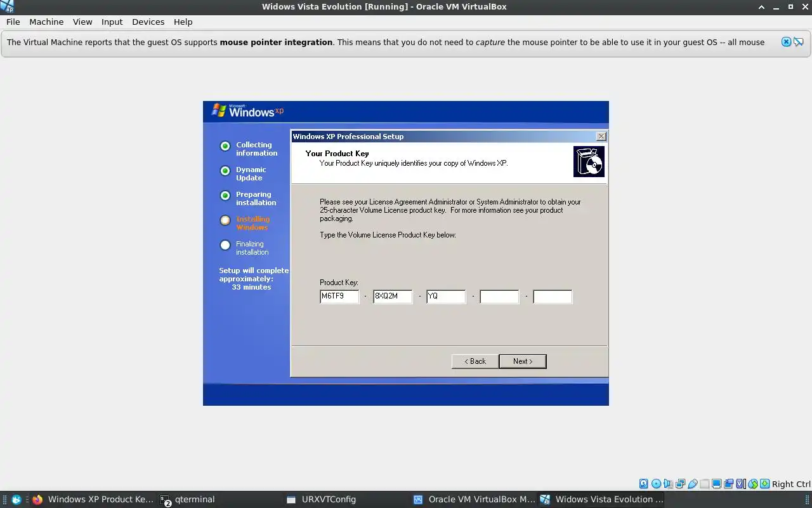Focus the second product key field 8XQ2M
Viewport: 812px width, 508px height.
click(393, 297)
